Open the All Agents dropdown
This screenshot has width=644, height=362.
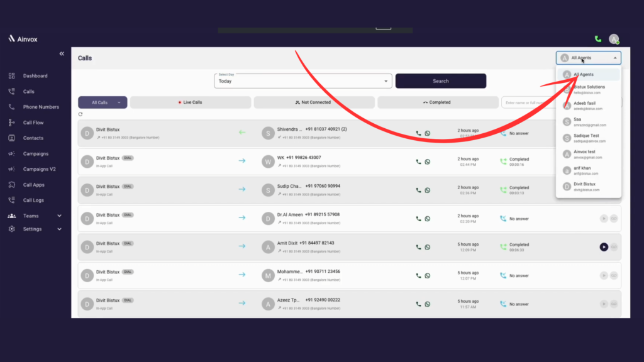tap(587, 57)
